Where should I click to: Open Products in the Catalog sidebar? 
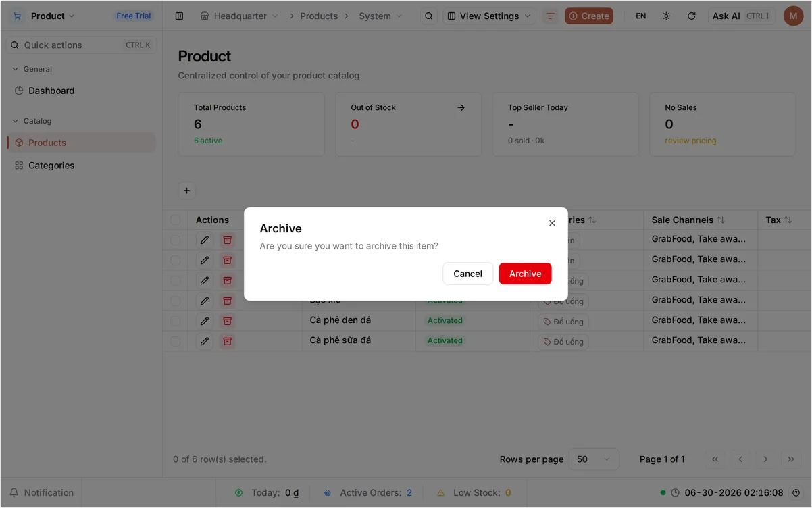[x=81, y=143]
